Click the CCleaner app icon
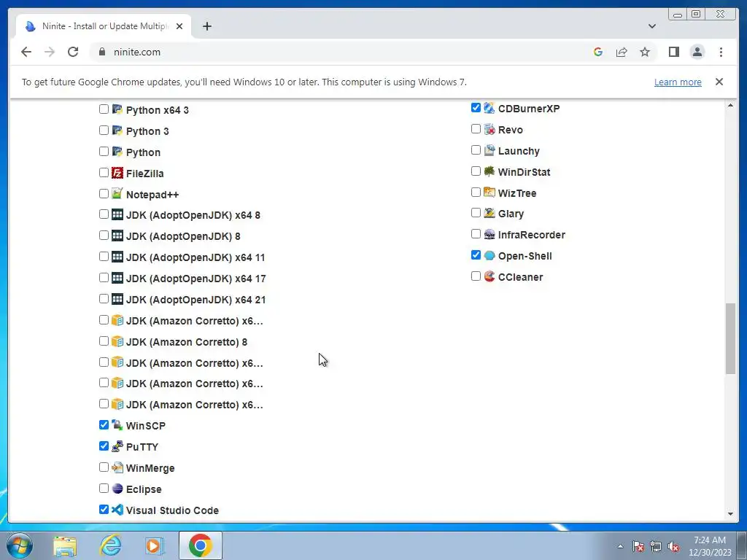Screen dimensions: 747x560 489,276
